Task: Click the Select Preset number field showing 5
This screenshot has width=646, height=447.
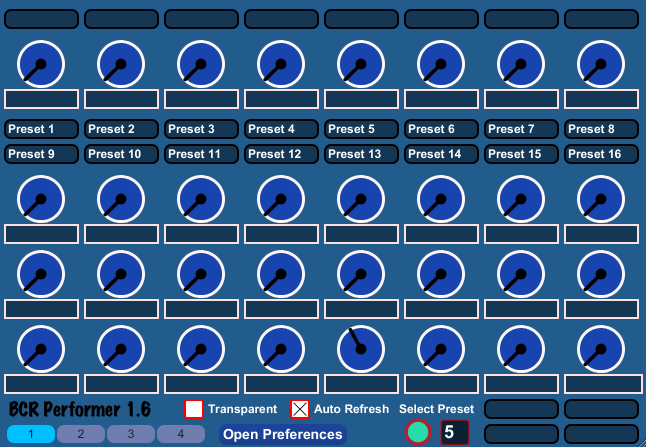Action: coord(455,432)
